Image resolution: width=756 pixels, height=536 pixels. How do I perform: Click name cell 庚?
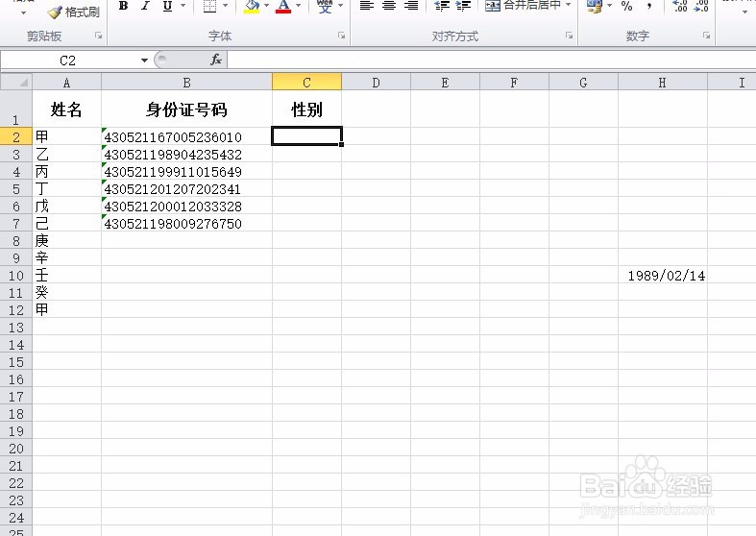click(x=66, y=240)
